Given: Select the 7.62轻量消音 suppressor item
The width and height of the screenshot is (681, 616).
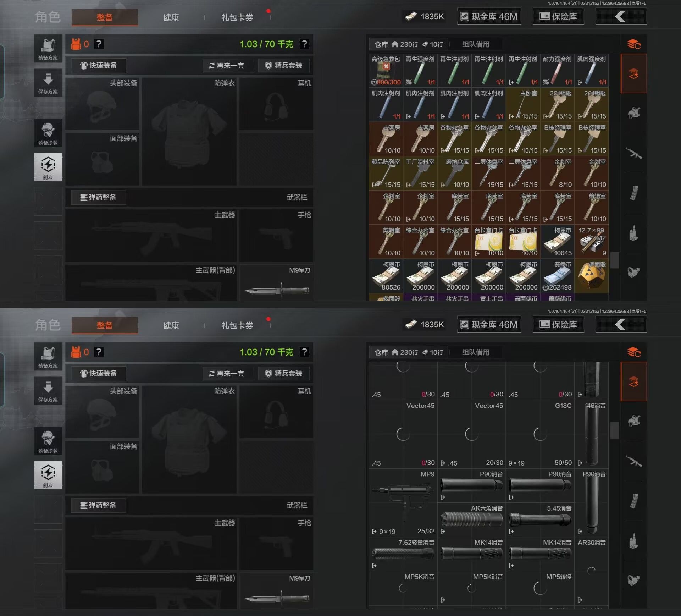Looking at the screenshot, I should tap(403, 553).
